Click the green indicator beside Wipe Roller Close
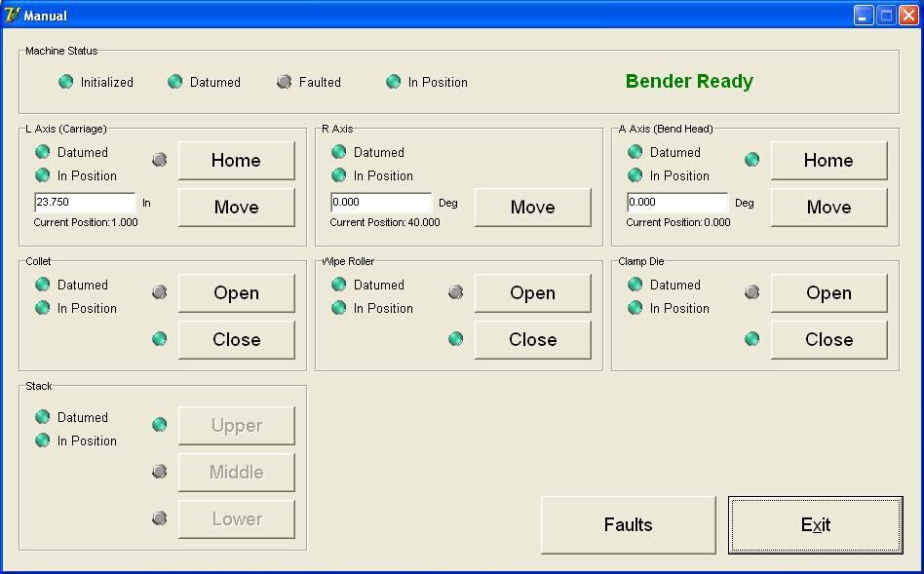 pos(456,339)
